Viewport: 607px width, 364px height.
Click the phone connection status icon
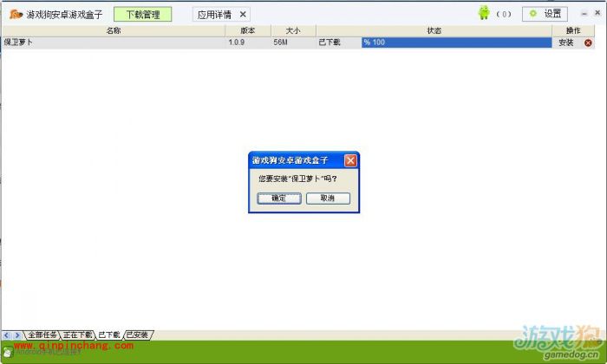[7, 353]
